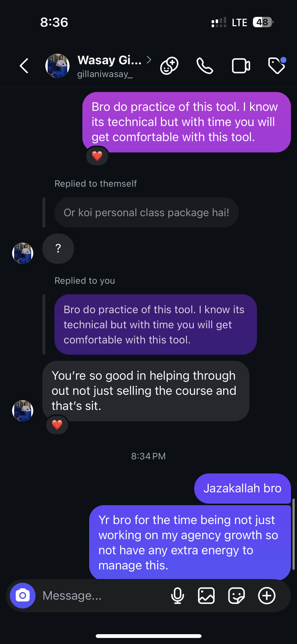Jump to quoted 'Or koi personal class package' message
The height and width of the screenshot is (644, 297).
[x=146, y=212]
